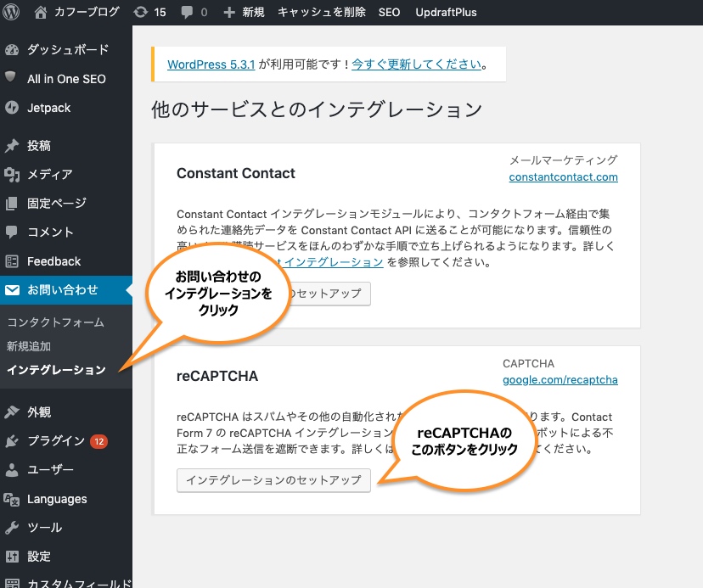703x588 pixels.
Task: Click the WordPress logo icon
Action: pyautogui.click(x=12, y=12)
